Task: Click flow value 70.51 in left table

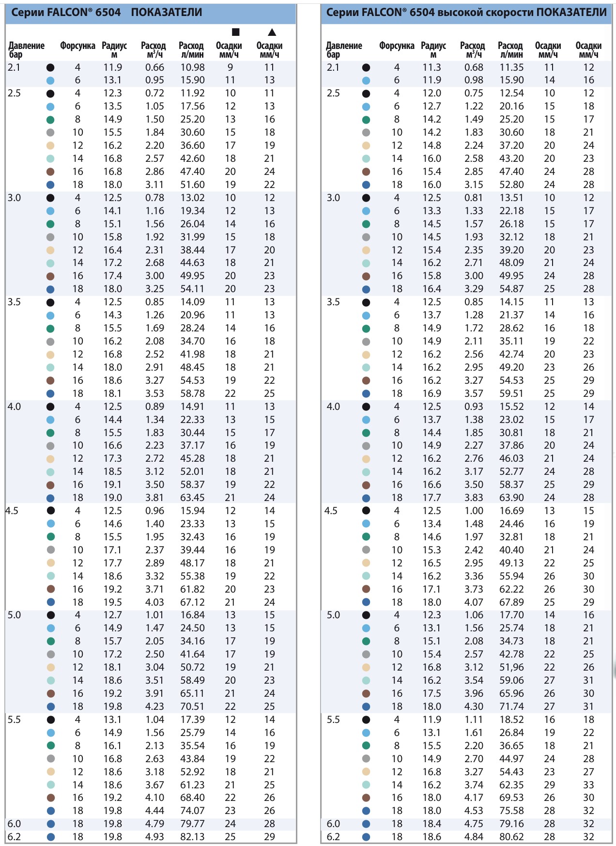Action: (193, 706)
